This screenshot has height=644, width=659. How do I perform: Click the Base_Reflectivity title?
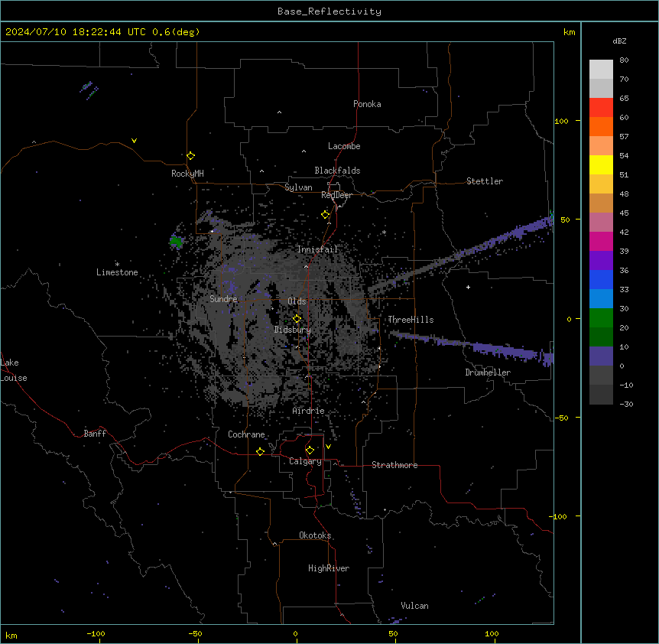coord(329,11)
